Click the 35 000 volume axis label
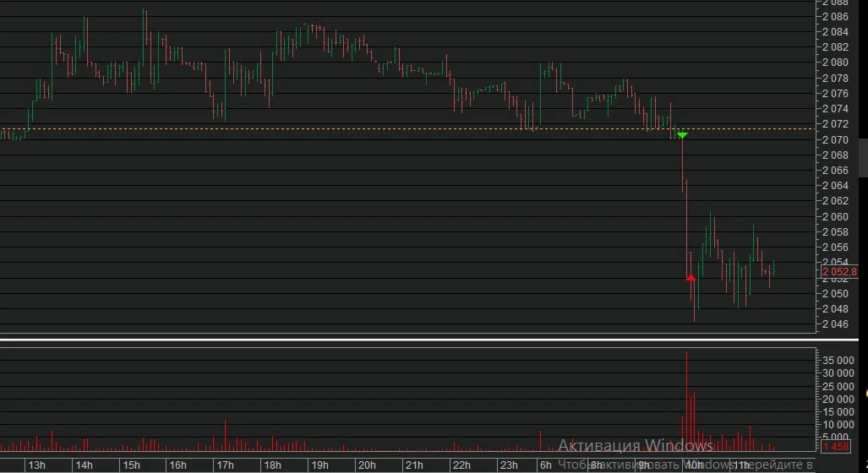The width and height of the screenshot is (868, 473). pyautogui.click(x=838, y=360)
